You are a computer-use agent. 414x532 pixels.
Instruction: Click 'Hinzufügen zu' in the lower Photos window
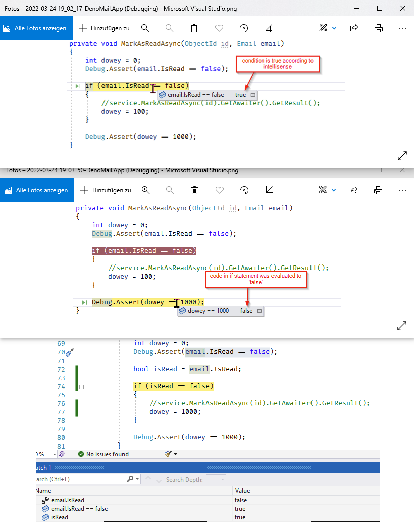(x=106, y=190)
